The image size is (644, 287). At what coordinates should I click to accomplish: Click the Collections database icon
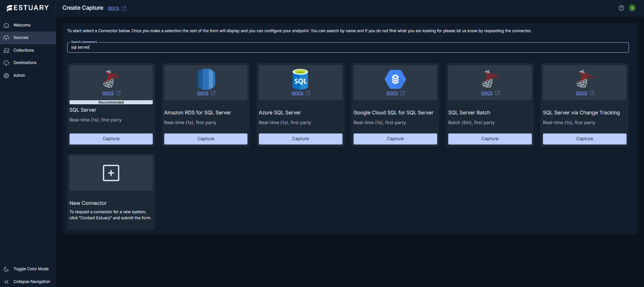tap(6, 51)
